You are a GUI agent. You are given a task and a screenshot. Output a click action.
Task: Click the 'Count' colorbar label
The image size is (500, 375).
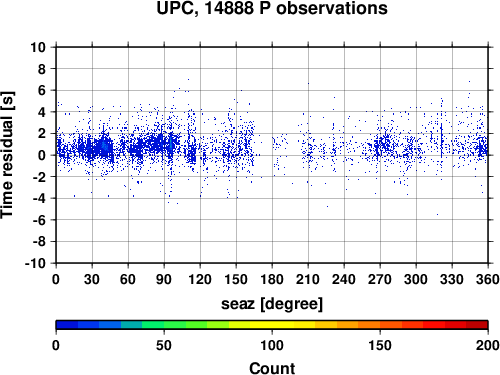[272, 368]
